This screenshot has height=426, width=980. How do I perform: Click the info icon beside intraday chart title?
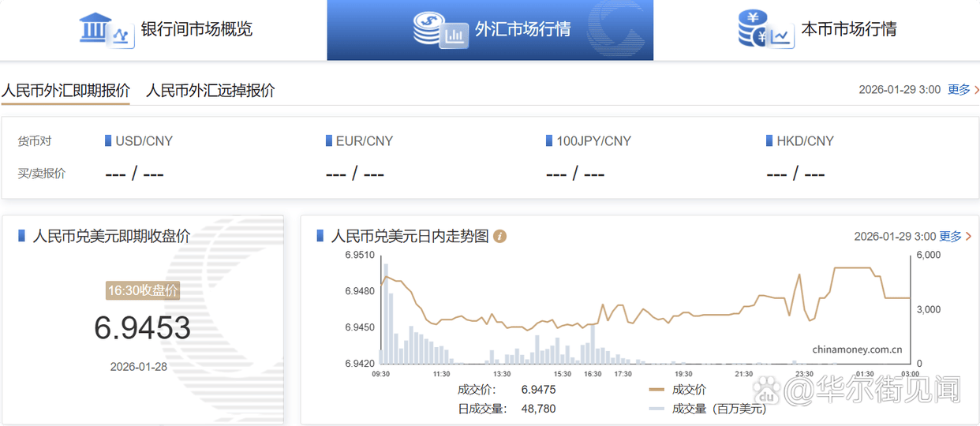tap(499, 237)
